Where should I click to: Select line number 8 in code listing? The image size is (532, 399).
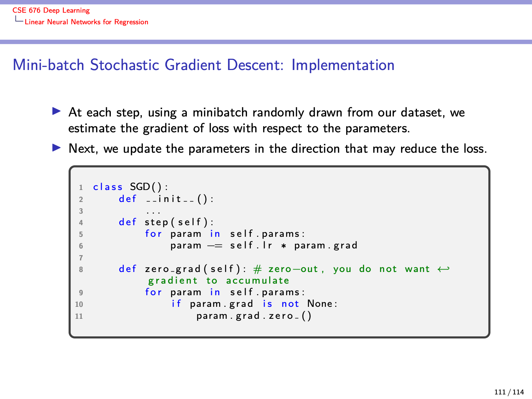[81, 270]
